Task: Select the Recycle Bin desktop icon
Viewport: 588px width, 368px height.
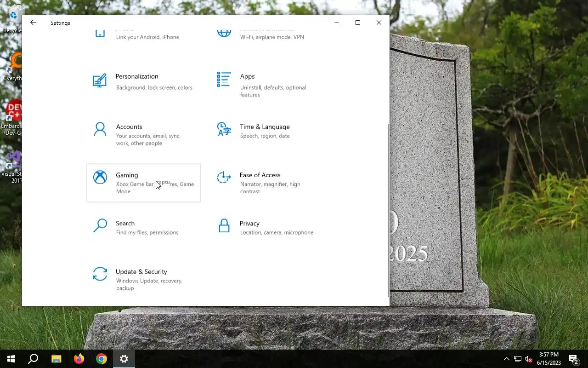Action: point(12,19)
